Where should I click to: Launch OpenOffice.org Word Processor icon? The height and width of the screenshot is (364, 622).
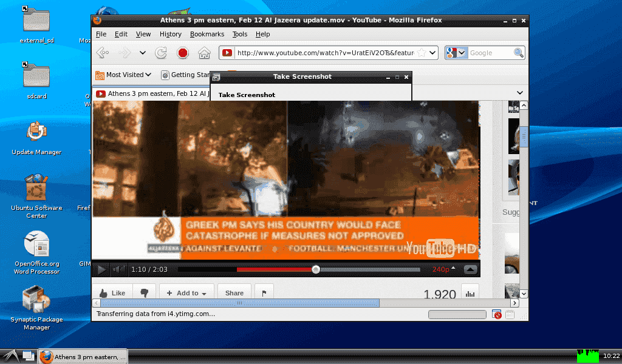tap(36, 252)
